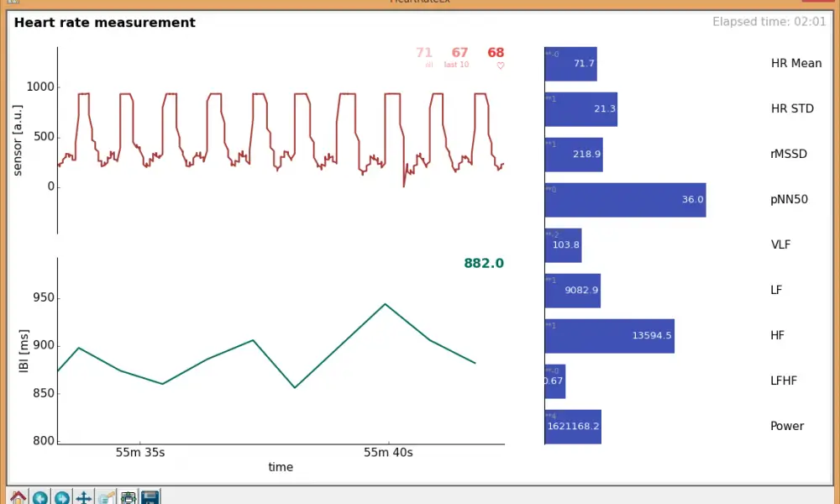Click the "218.9" bar value
Screen dimensions: 840x504
[x=586, y=155]
